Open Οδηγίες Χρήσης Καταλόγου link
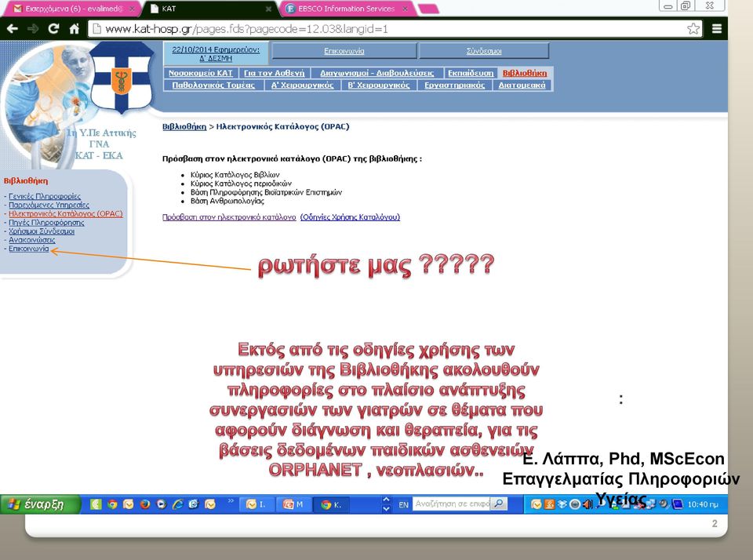The width and height of the screenshot is (753, 560). (x=350, y=217)
